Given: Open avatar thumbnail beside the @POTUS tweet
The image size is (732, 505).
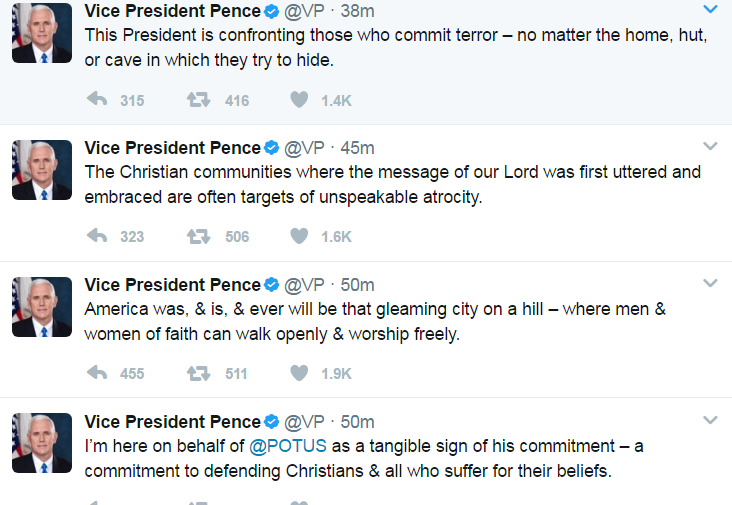Looking at the screenshot, I should (41, 443).
